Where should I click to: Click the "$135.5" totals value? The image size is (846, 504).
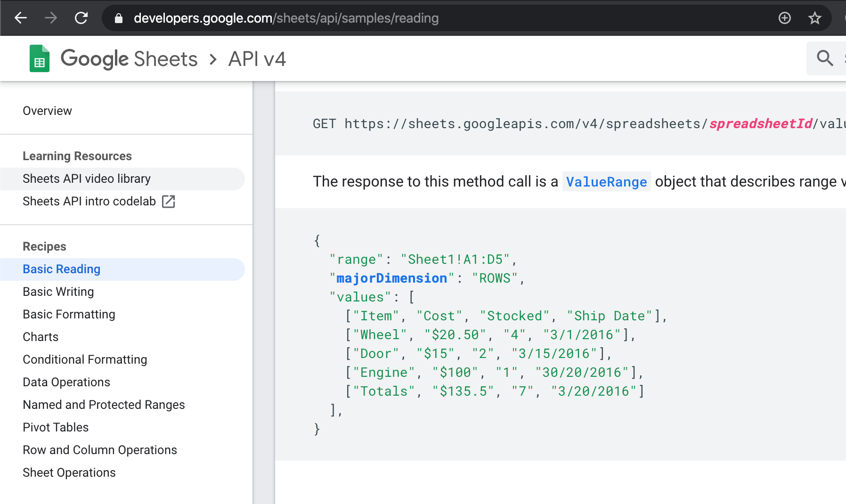(x=464, y=391)
